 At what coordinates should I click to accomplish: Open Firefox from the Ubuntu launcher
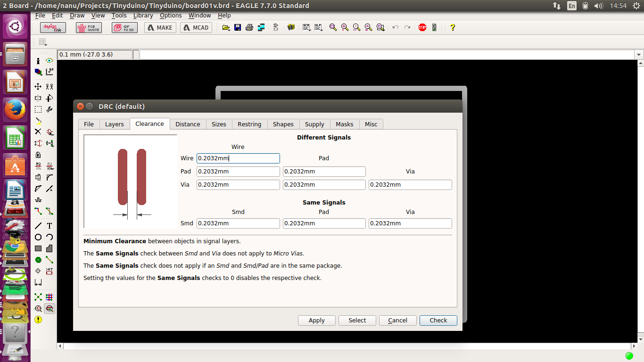[x=15, y=110]
